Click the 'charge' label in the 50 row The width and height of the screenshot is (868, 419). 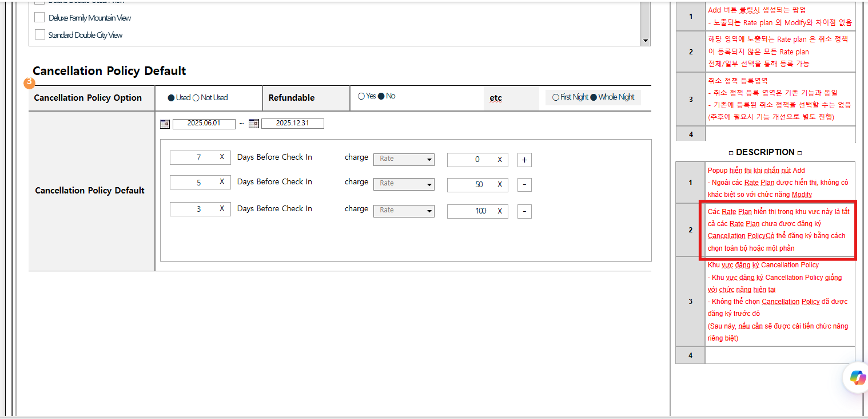tap(356, 182)
